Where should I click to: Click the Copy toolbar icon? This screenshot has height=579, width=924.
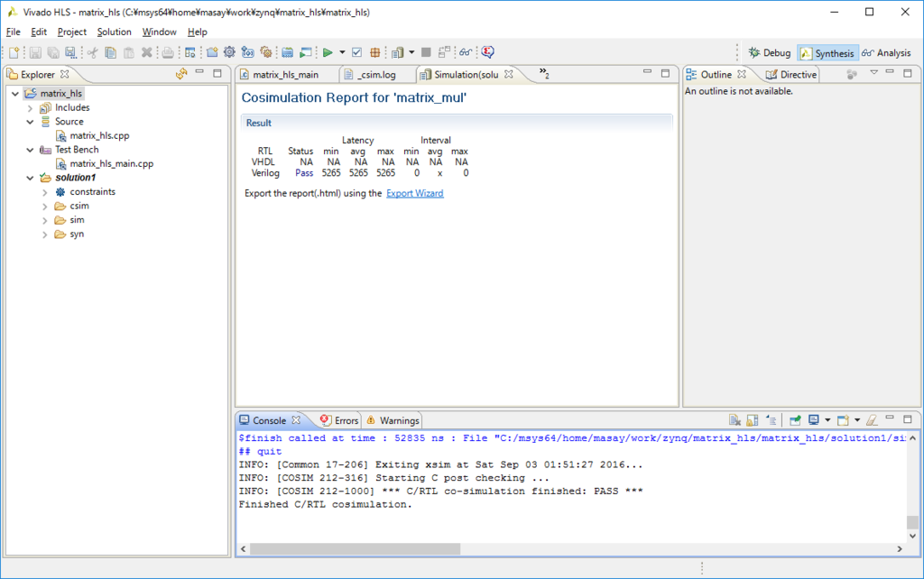tap(110, 52)
